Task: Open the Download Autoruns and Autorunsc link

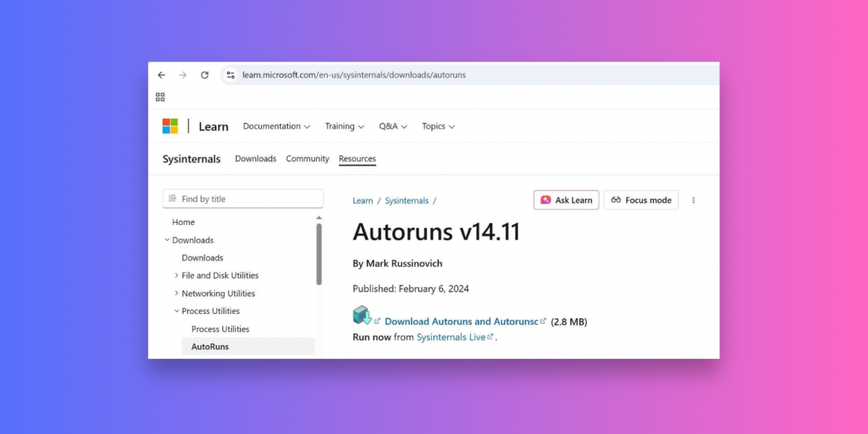Action: (461, 321)
